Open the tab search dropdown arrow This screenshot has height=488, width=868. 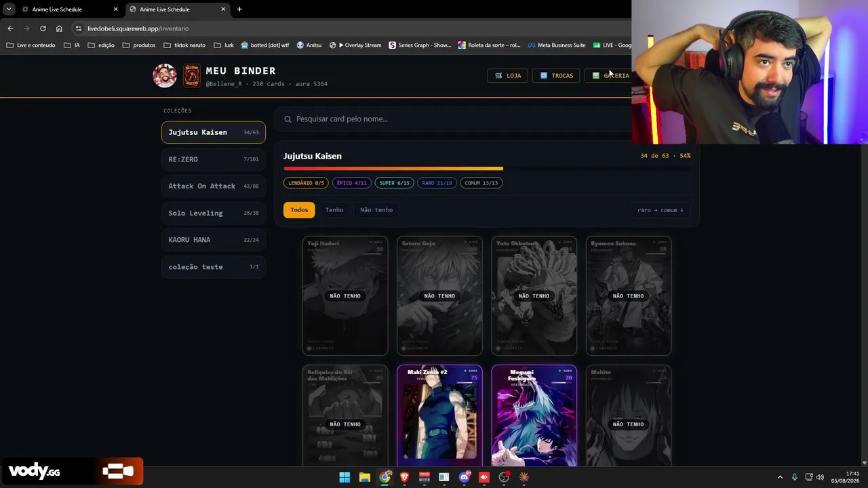click(x=9, y=9)
